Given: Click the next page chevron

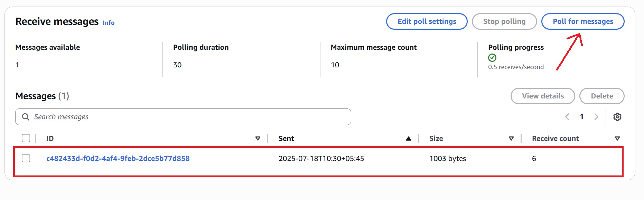Looking at the screenshot, I should [596, 117].
